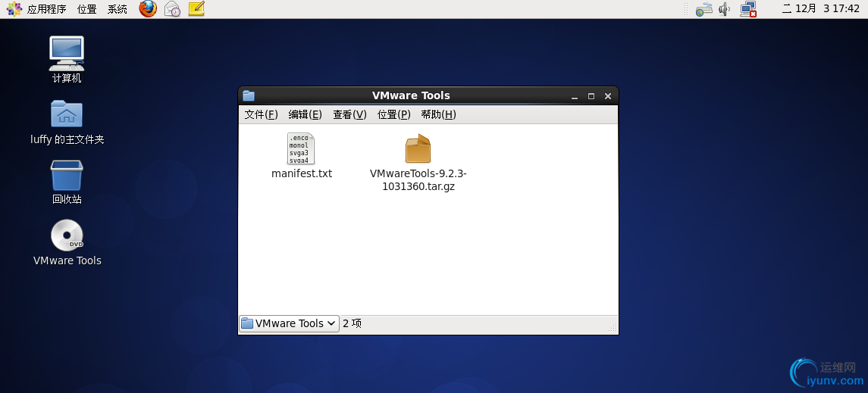Viewport: 868px width, 393px height.
Task: Click the VMwareTools-9.2.3-1031360.tar.gz file name
Action: click(418, 179)
